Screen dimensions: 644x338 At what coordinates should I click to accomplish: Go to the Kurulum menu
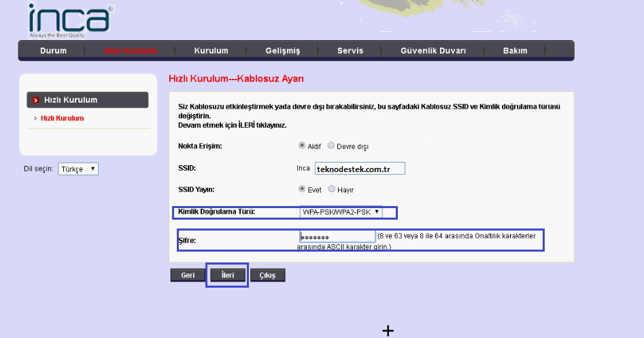click(x=211, y=51)
